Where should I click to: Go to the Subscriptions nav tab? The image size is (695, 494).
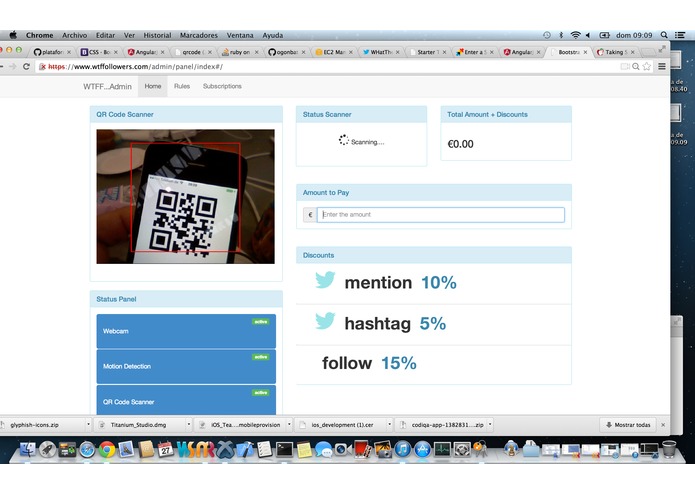pyautogui.click(x=222, y=86)
